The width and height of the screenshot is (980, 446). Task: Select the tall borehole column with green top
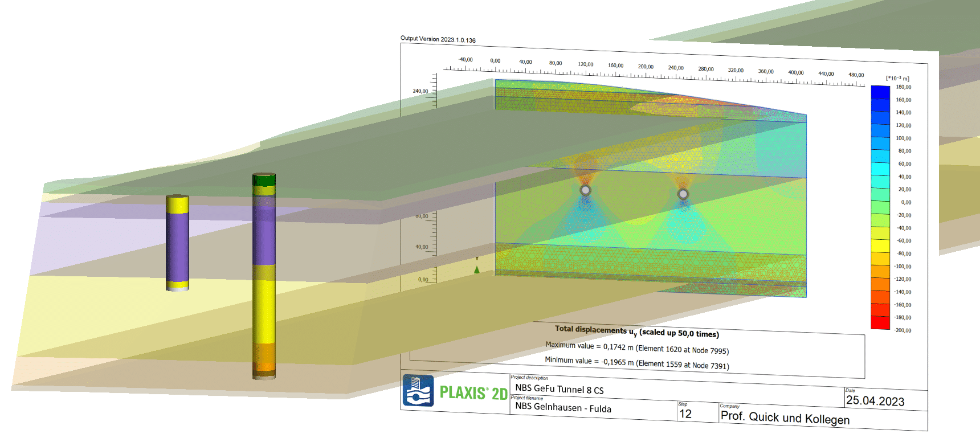264,276
